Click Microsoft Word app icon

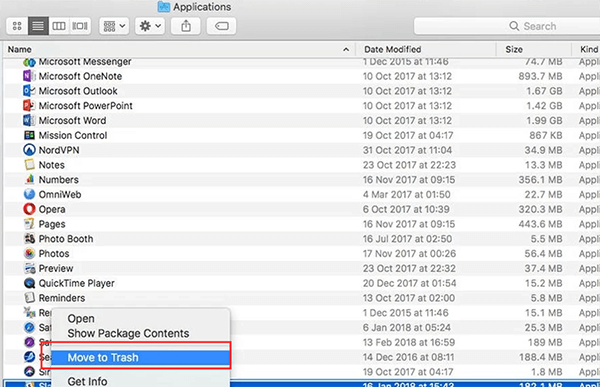click(x=29, y=120)
